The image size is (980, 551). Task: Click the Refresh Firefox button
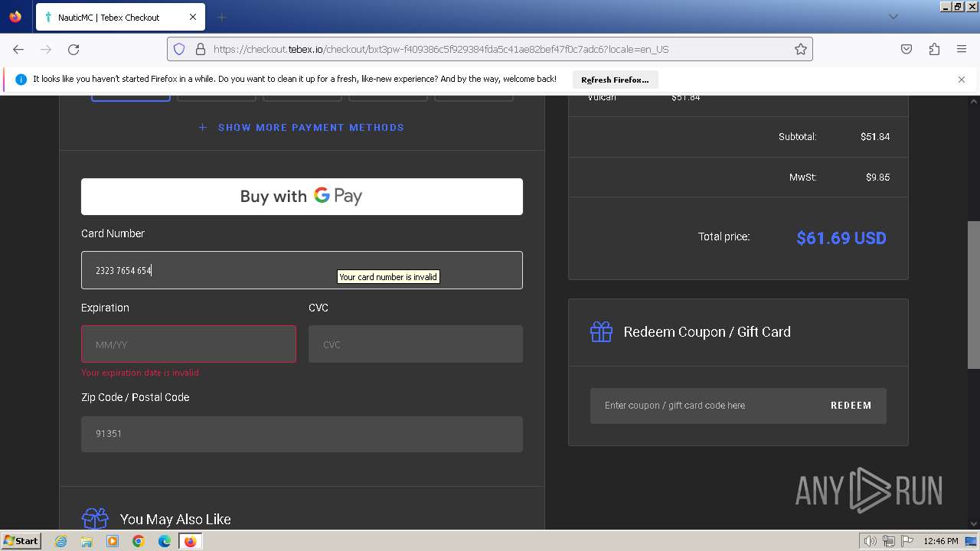click(x=615, y=80)
